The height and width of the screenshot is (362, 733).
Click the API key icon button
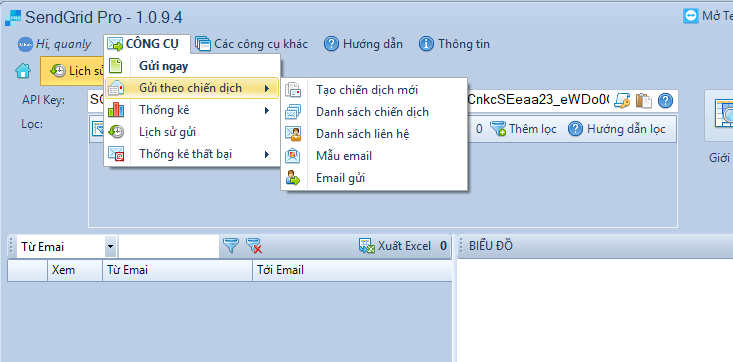click(622, 100)
